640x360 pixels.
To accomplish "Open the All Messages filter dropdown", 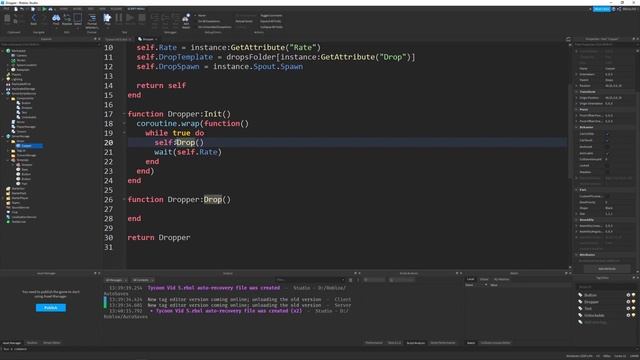I will [116, 280].
